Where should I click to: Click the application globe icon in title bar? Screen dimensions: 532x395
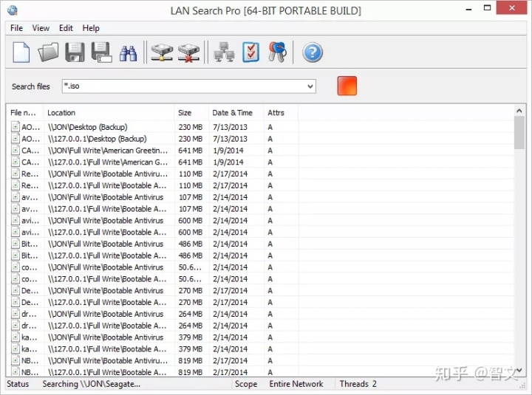pos(13,10)
